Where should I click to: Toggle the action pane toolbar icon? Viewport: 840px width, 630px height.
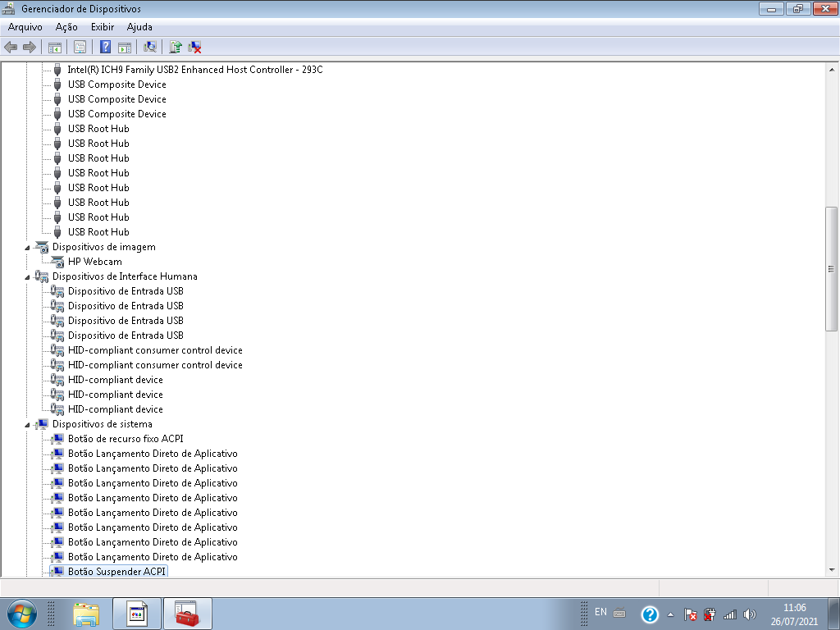click(125, 47)
